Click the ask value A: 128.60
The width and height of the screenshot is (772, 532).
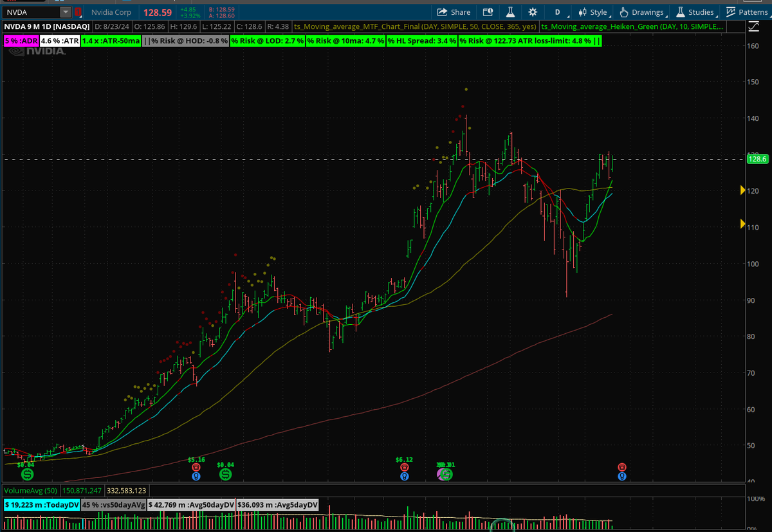click(222, 15)
